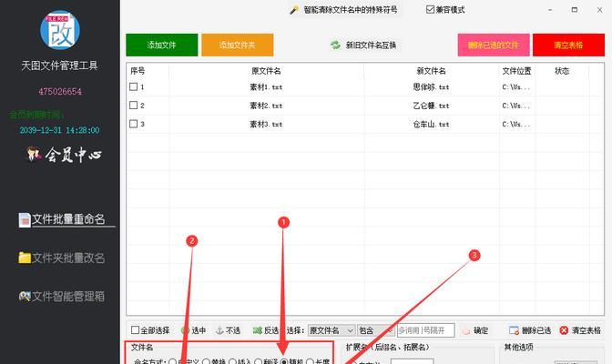Click the 新旧文件名互换 swap icon
The height and width of the screenshot is (364, 612).
point(335,45)
